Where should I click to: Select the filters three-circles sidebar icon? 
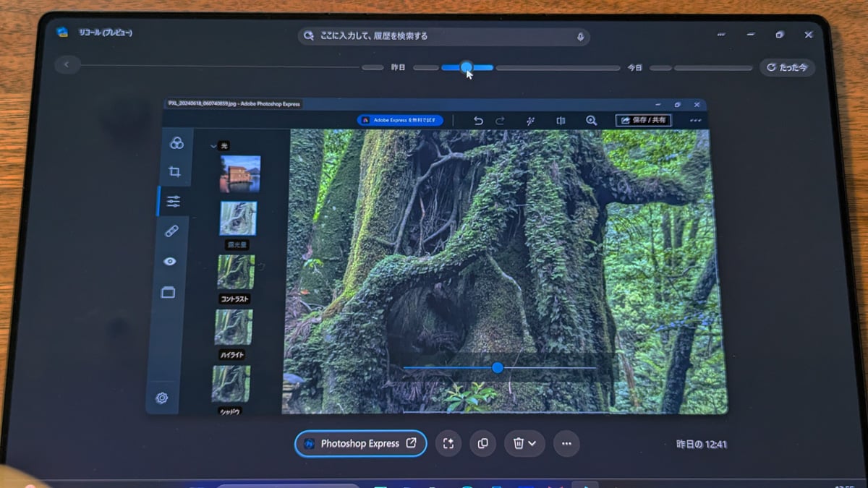(x=176, y=143)
